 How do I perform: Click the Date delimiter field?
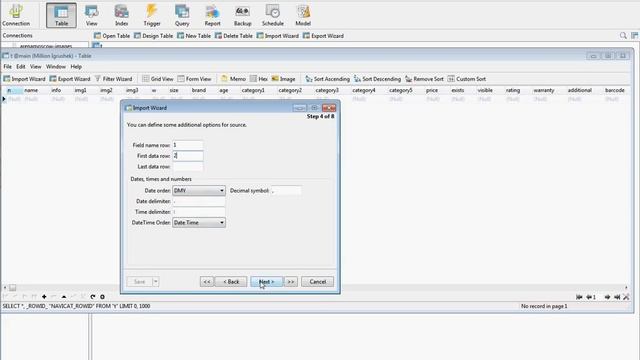(x=199, y=201)
